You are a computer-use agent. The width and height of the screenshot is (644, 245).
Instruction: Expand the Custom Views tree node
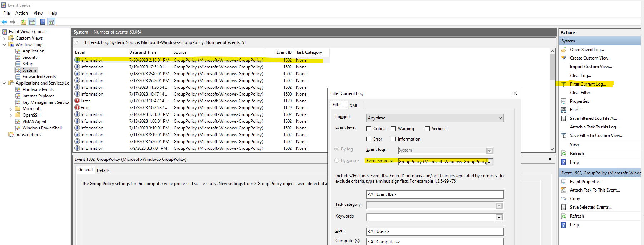(4, 38)
